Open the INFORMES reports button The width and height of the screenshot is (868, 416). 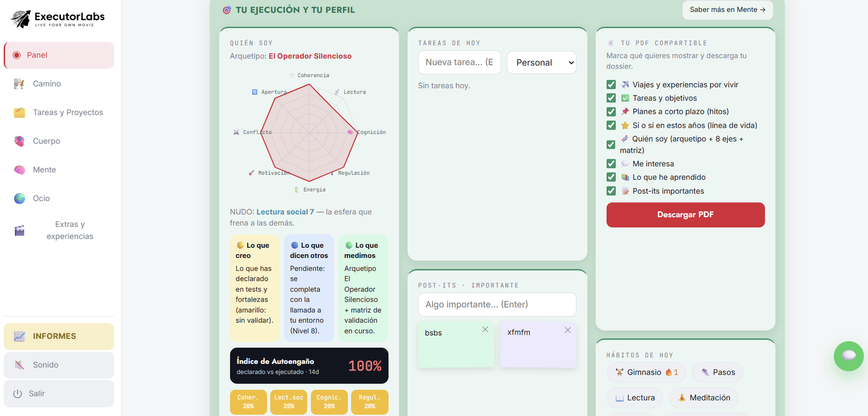pyautogui.click(x=59, y=336)
